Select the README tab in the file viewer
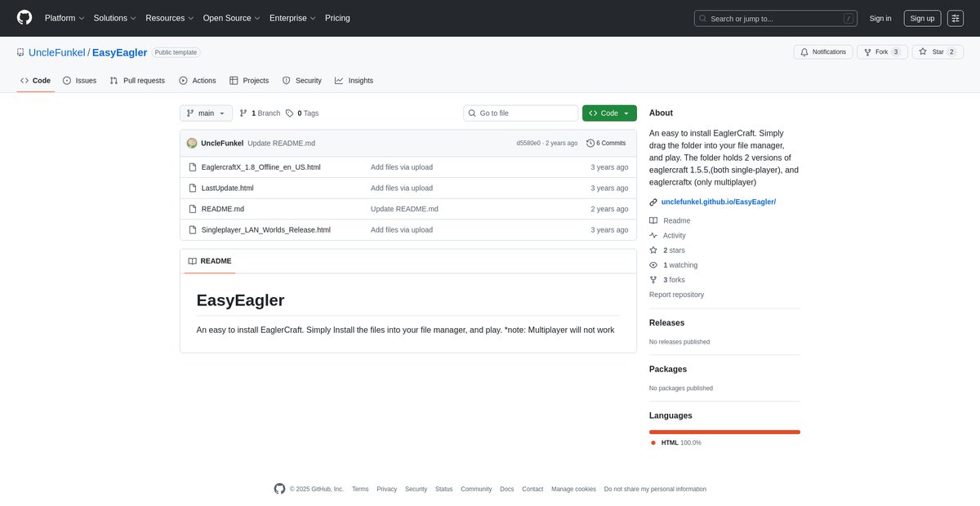Viewport: 980px width, 506px height. 210,261
